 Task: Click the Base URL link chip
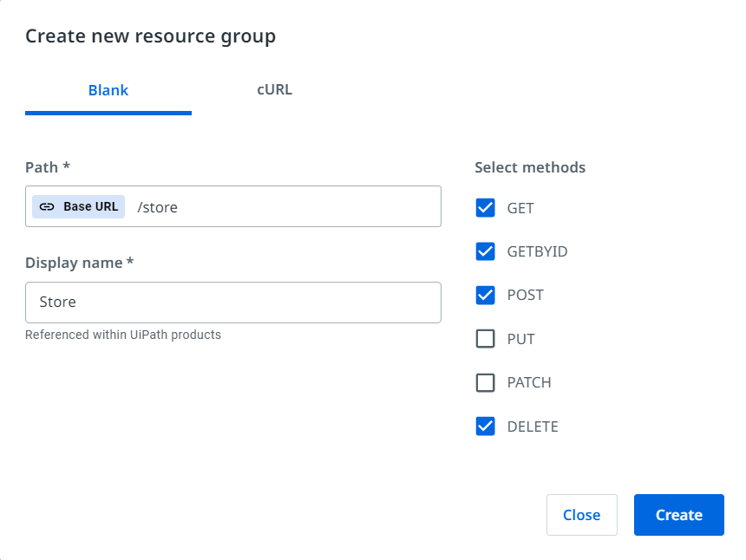tap(78, 207)
